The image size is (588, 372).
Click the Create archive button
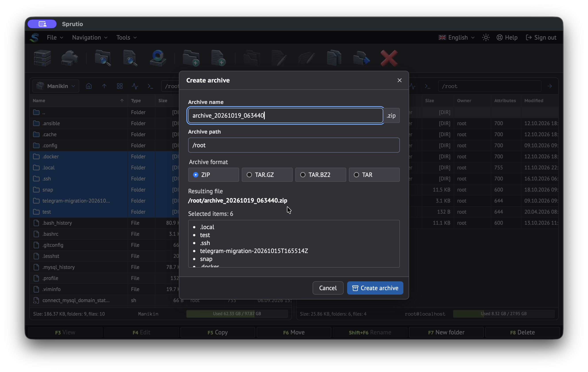pos(375,288)
